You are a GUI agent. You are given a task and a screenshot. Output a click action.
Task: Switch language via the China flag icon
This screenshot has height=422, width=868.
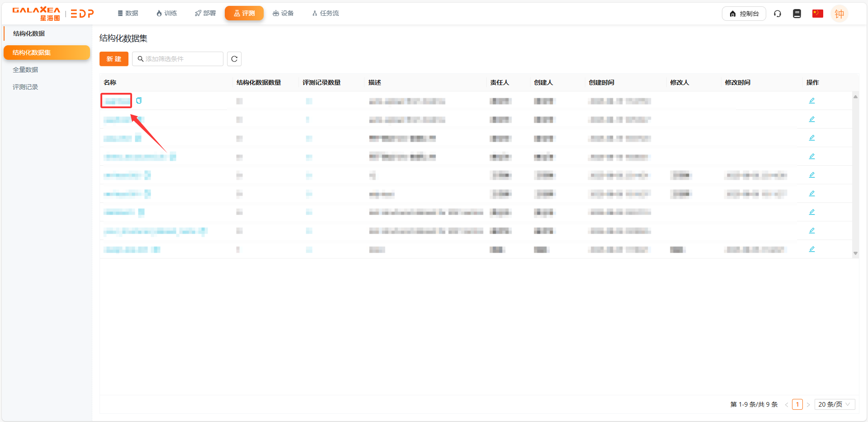pos(817,14)
